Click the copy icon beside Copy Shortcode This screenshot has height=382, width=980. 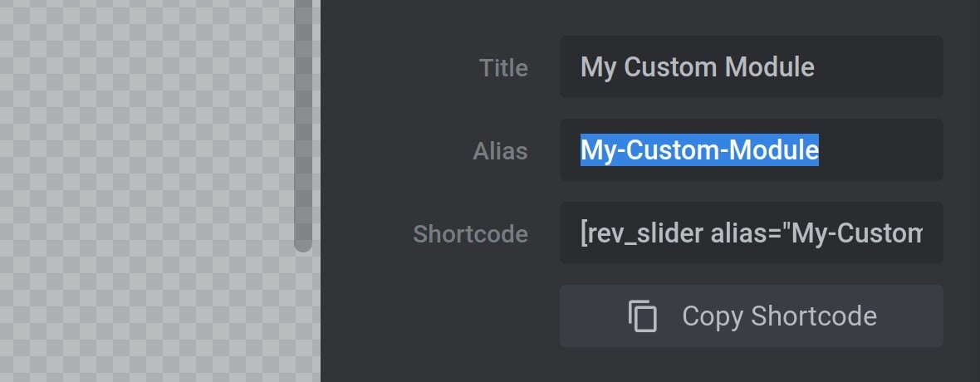point(643,316)
